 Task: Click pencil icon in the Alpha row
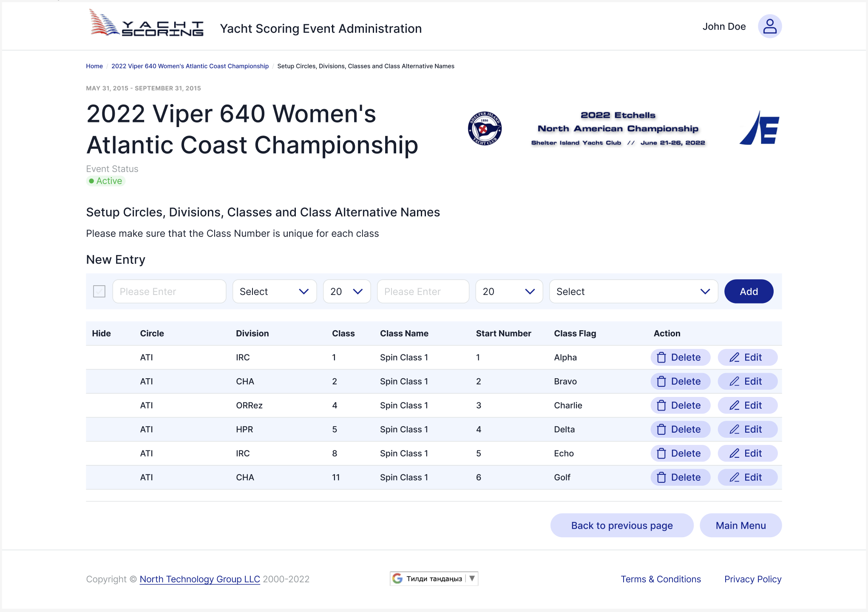[735, 357]
